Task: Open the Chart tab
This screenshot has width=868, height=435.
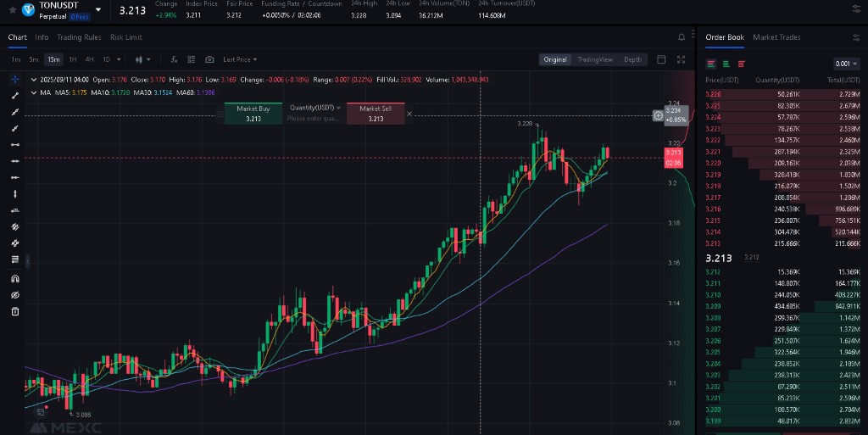Action: point(17,37)
